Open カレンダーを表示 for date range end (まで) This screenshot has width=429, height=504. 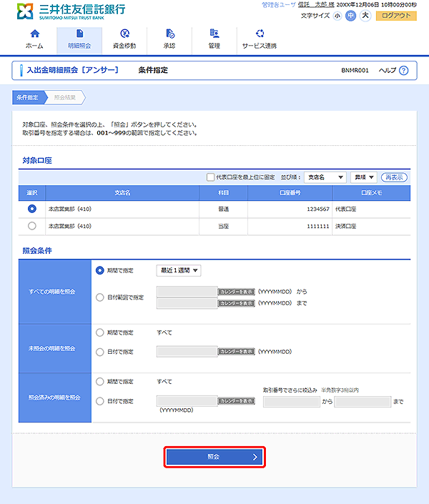tap(237, 303)
